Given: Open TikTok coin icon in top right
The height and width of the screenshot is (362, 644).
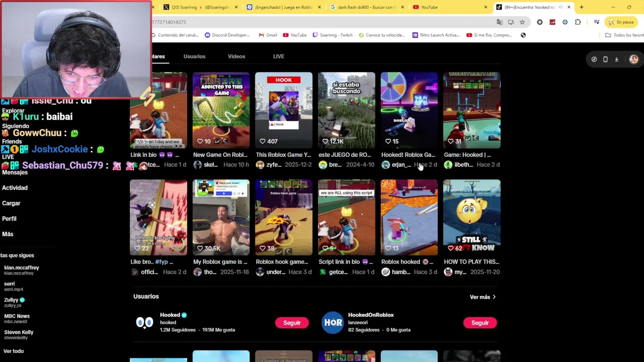Looking at the screenshot, I should [594, 59].
